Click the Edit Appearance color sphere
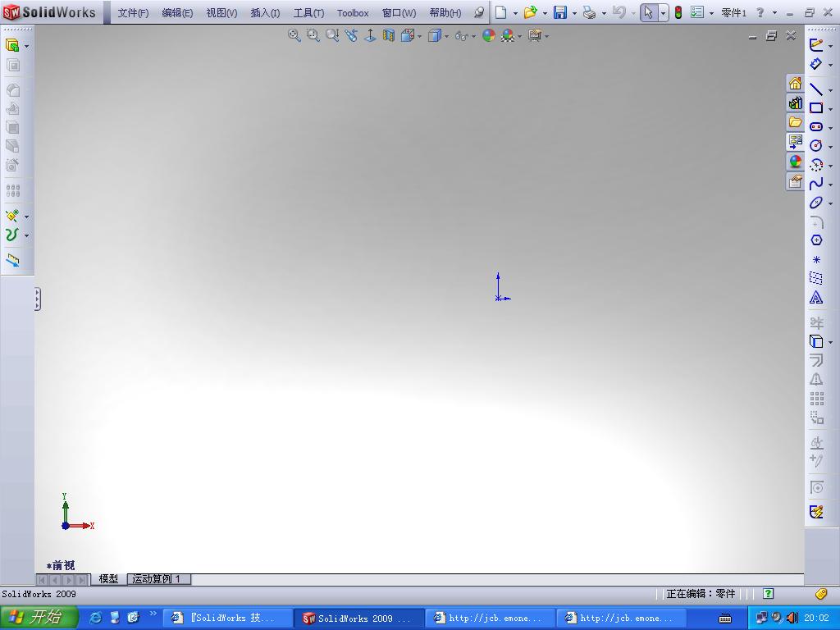 coord(489,35)
